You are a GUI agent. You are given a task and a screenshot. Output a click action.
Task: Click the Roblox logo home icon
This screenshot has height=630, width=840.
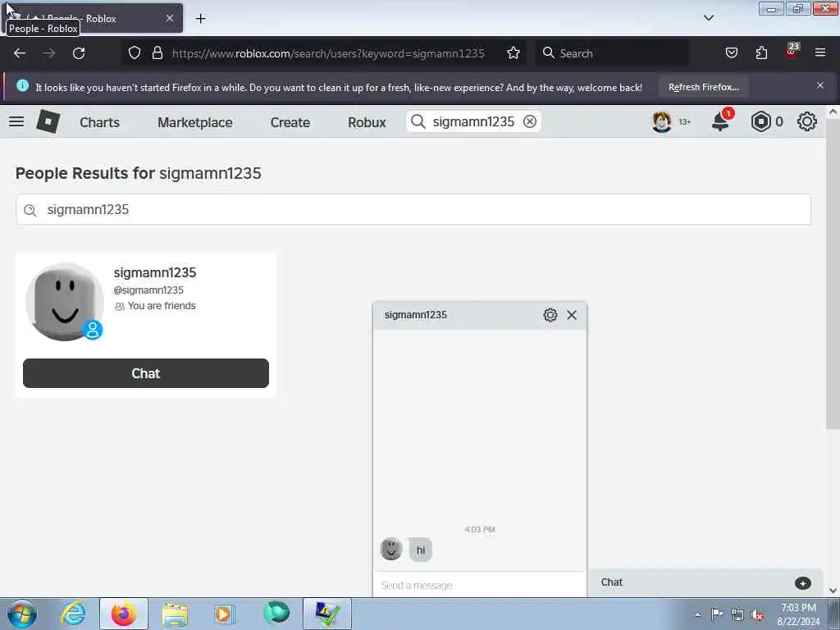[48, 121]
